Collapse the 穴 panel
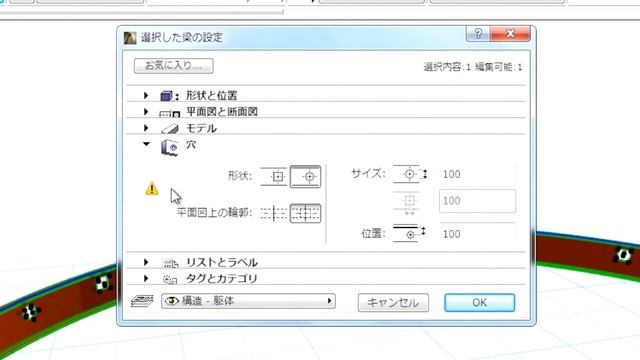The image size is (640, 360). coord(146,144)
